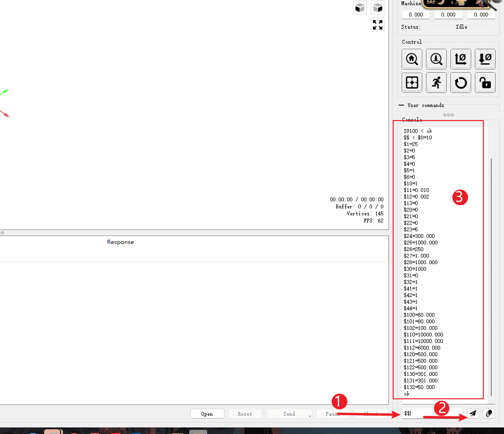The image size is (504, 434).
Task: Click the Idle status field
Action: click(x=461, y=27)
